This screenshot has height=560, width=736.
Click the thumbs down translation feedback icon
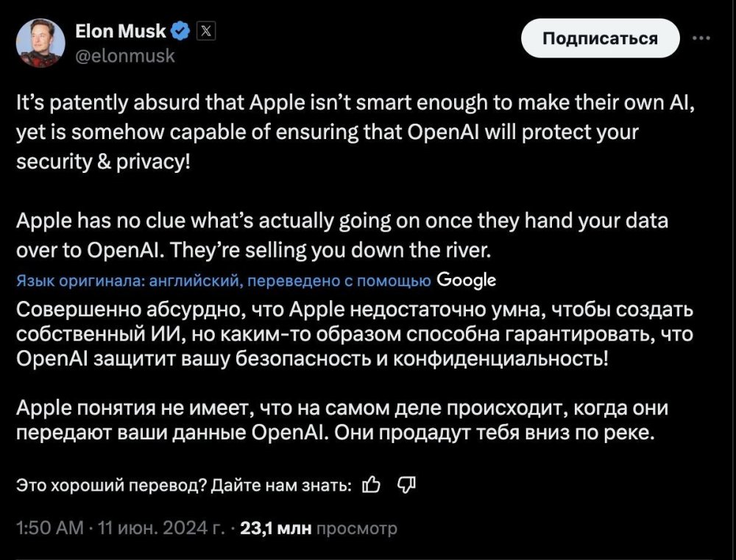pyautogui.click(x=407, y=485)
